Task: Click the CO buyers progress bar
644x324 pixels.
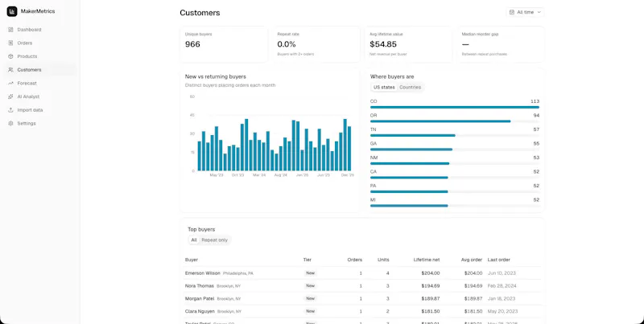Action: (455, 108)
